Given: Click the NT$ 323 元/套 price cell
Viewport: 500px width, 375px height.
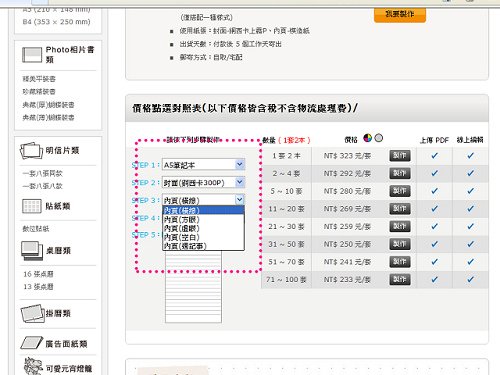Looking at the screenshot, I should [x=347, y=156].
